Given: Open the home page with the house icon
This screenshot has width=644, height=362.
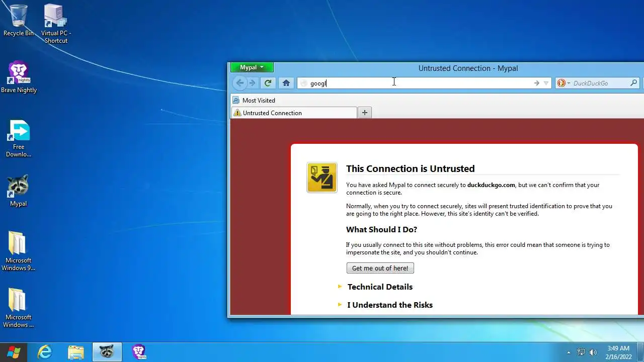Looking at the screenshot, I should 286,83.
